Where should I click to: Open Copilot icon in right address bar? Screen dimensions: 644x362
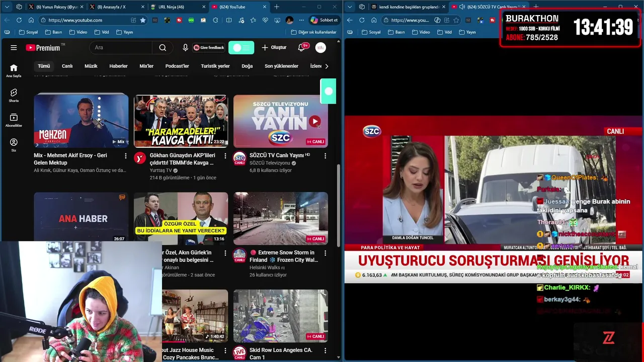437,20
